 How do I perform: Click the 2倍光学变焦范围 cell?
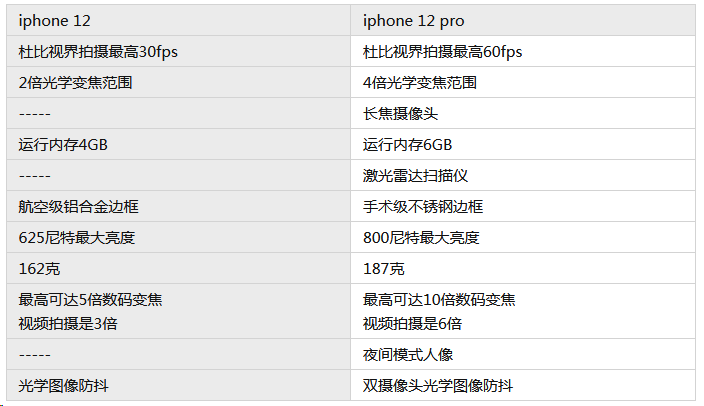pyautogui.click(x=178, y=83)
